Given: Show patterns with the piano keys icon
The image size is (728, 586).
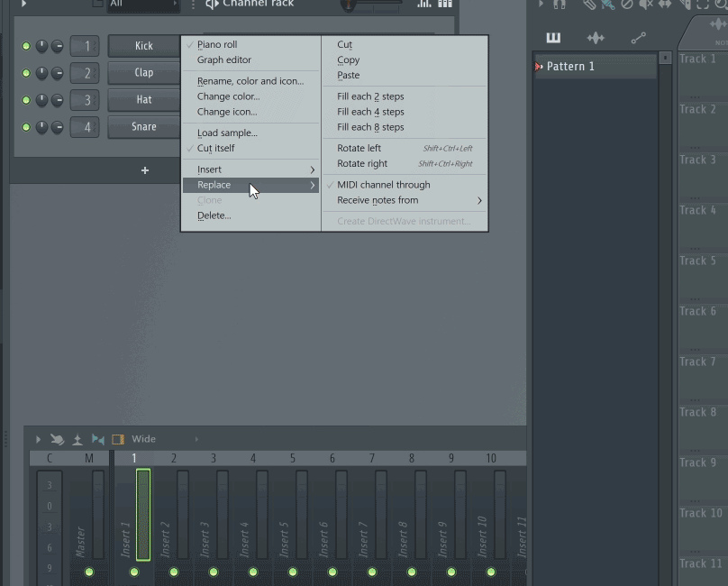Looking at the screenshot, I should (553, 38).
